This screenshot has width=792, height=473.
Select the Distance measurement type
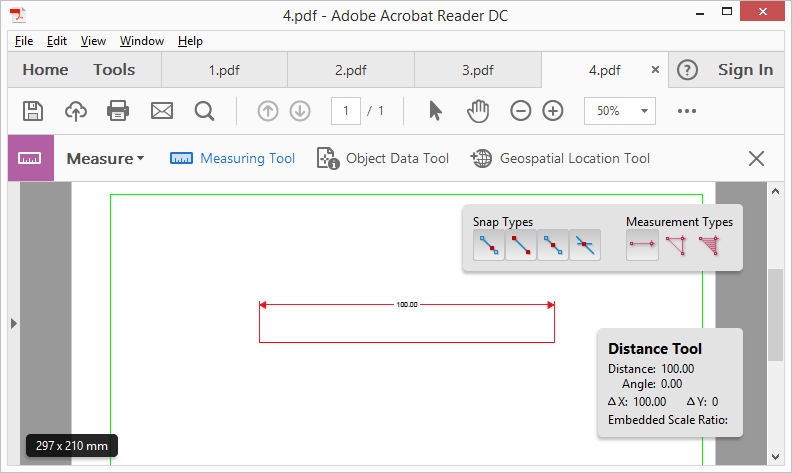[642, 245]
